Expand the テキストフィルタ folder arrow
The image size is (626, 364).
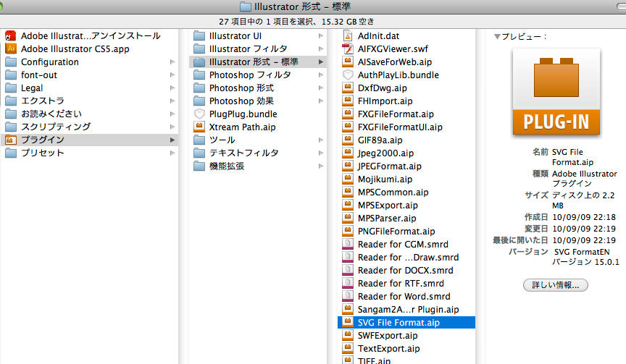tap(320, 153)
